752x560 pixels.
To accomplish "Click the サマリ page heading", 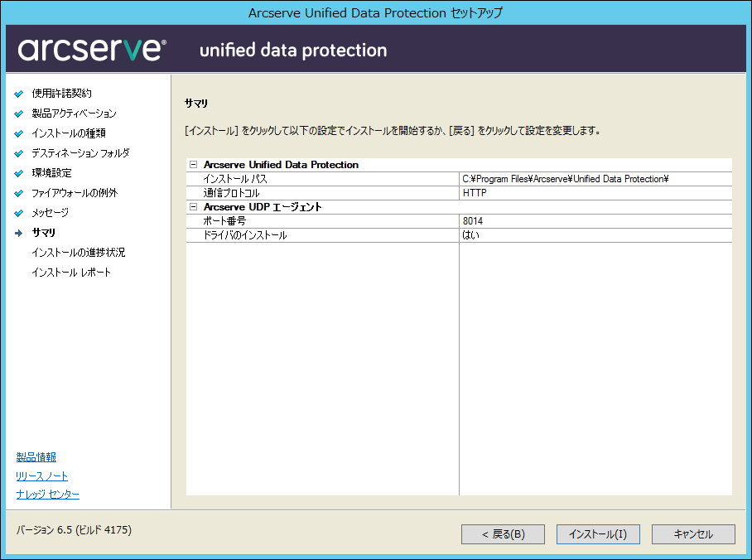I will click(x=196, y=104).
